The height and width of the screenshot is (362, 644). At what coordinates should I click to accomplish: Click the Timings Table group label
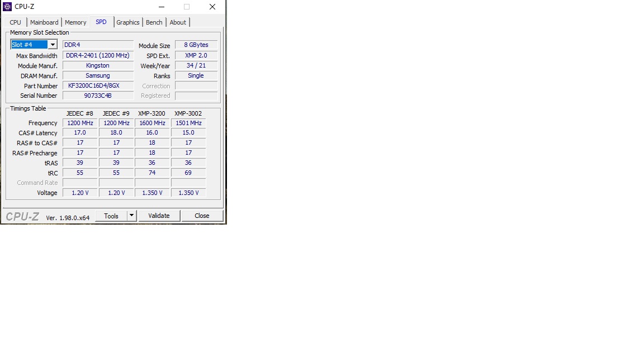pos(28,108)
